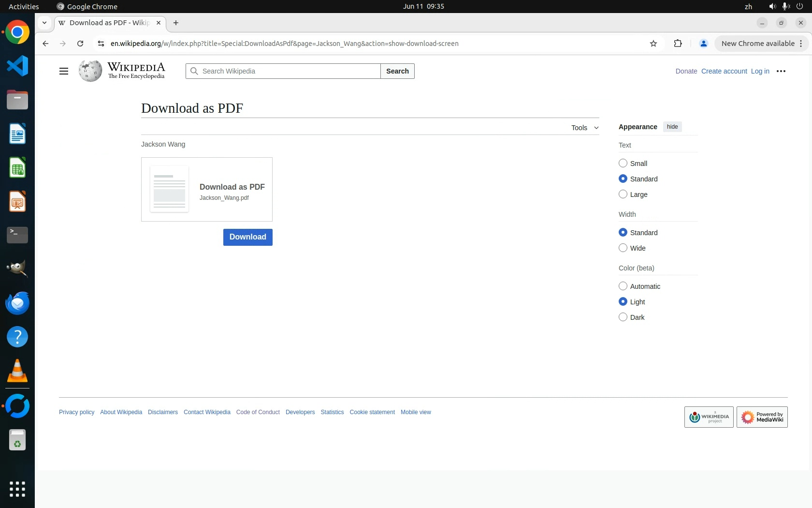Bookmark this page with star icon
812x508 pixels.
653,44
